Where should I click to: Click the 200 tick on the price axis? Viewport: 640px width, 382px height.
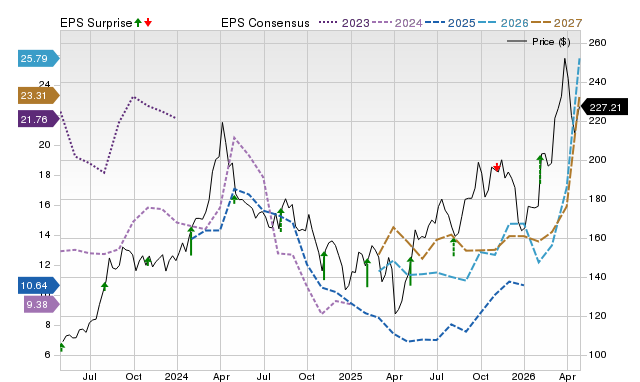[597, 160]
